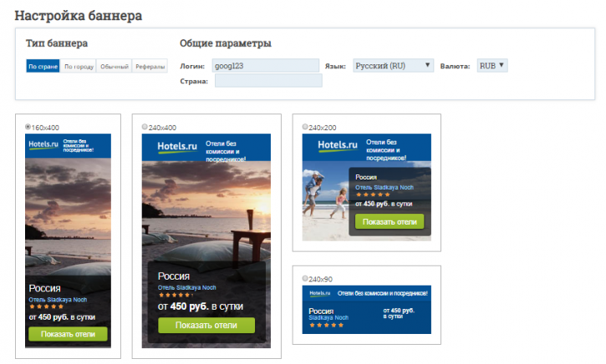Click slogan 'Отели без комиссии' in 240x400 banner
Image resolution: width=606 pixels, height=364 pixels.
pos(226,151)
